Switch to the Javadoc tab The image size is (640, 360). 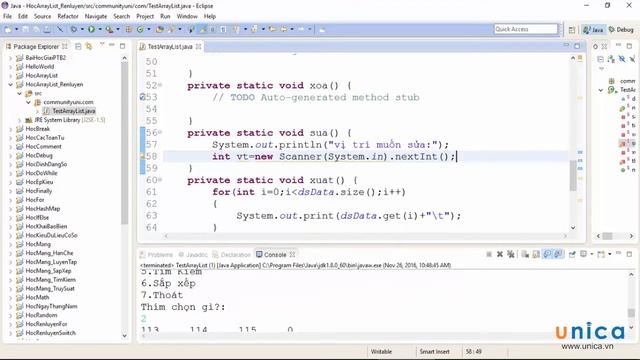pos(193,255)
